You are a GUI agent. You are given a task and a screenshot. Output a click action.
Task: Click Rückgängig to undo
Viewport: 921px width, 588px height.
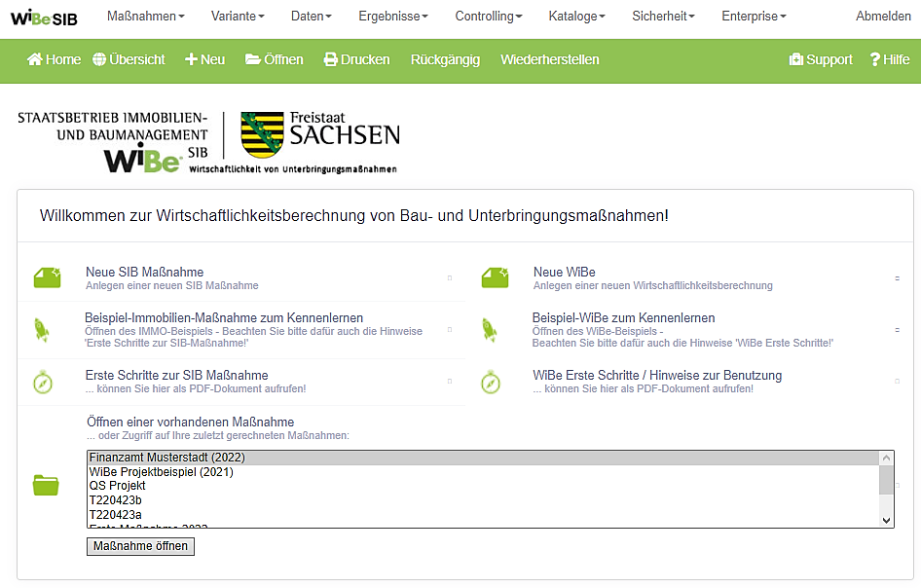(x=445, y=59)
